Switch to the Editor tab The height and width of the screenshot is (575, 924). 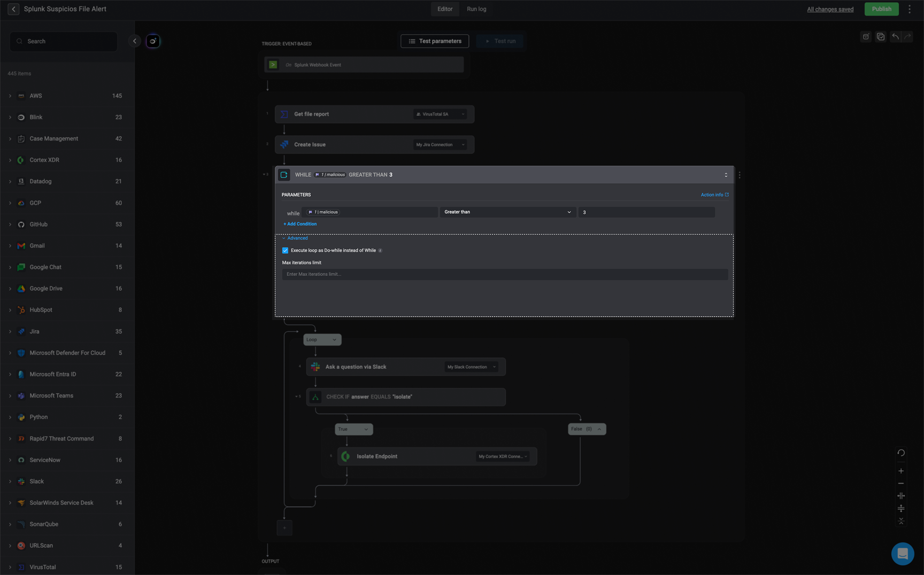[x=445, y=9]
